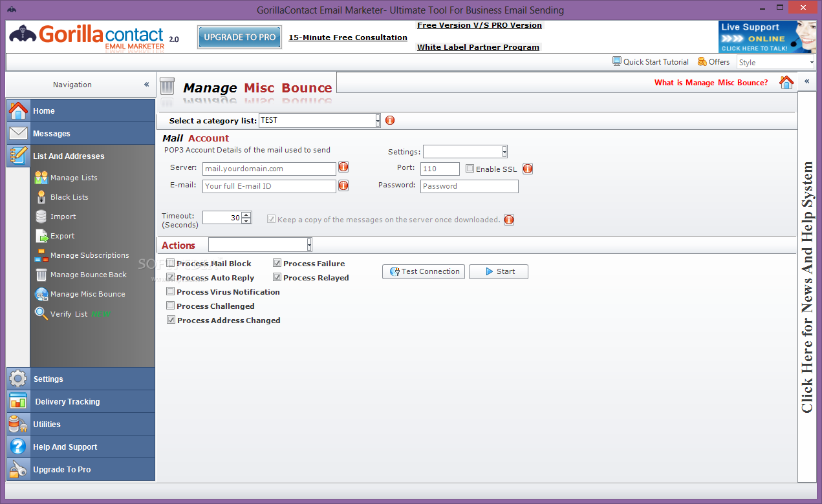
Task: Click What is Manage Misc Bounce link
Action: point(711,83)
